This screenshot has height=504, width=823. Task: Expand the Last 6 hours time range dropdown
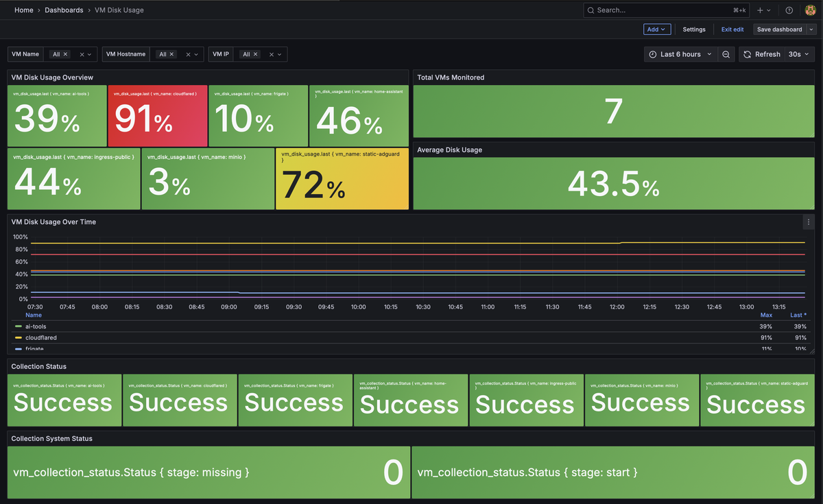tap(680, 53)
